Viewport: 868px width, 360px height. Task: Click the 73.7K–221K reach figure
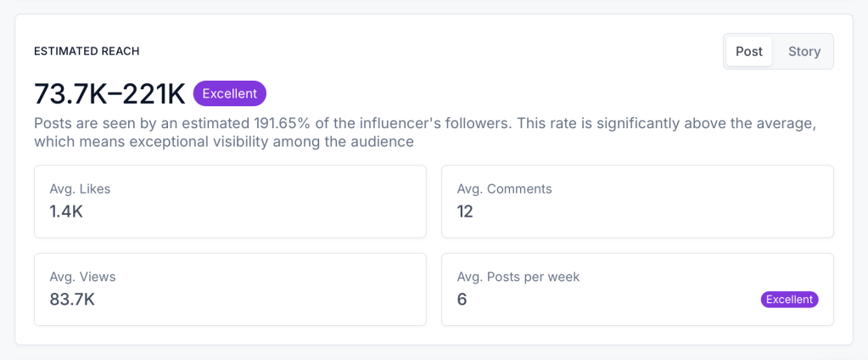pyautogui.click(x=109, y=93)
